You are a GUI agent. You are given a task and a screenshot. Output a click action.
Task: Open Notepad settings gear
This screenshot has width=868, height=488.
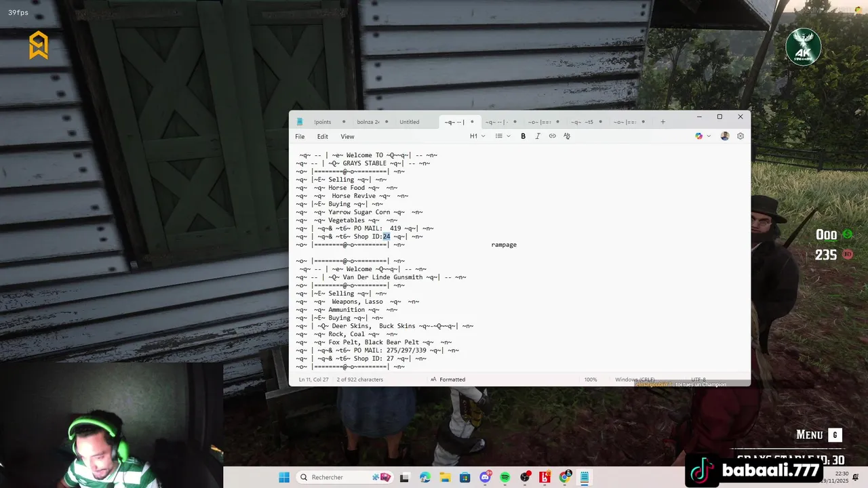tap(741, 136)
